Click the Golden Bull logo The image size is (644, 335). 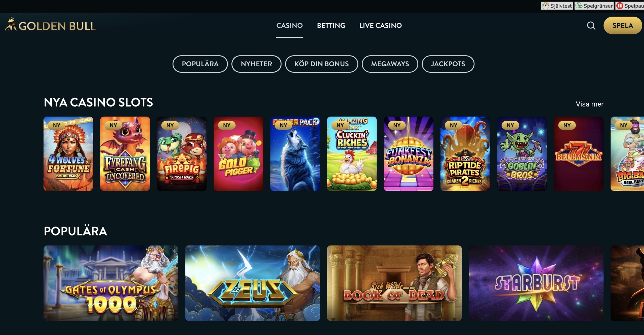click(50, 25)
